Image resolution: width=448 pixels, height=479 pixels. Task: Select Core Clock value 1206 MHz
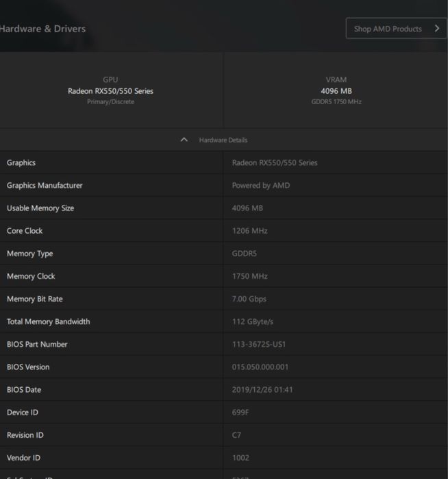[x=250, y=231]
